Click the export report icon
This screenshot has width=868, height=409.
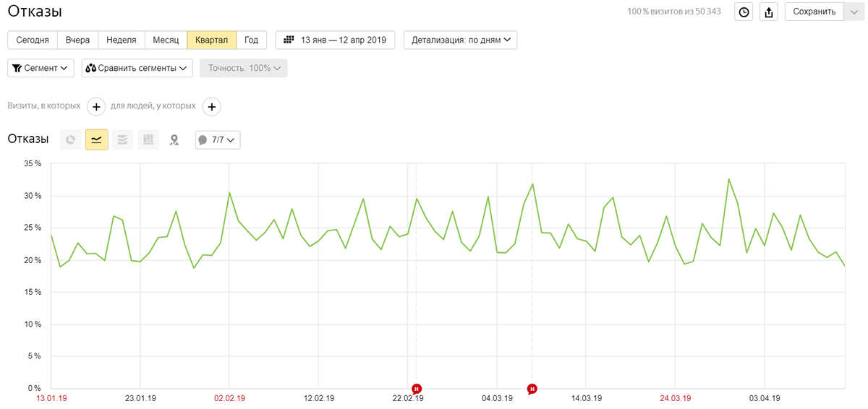[768, 12]
